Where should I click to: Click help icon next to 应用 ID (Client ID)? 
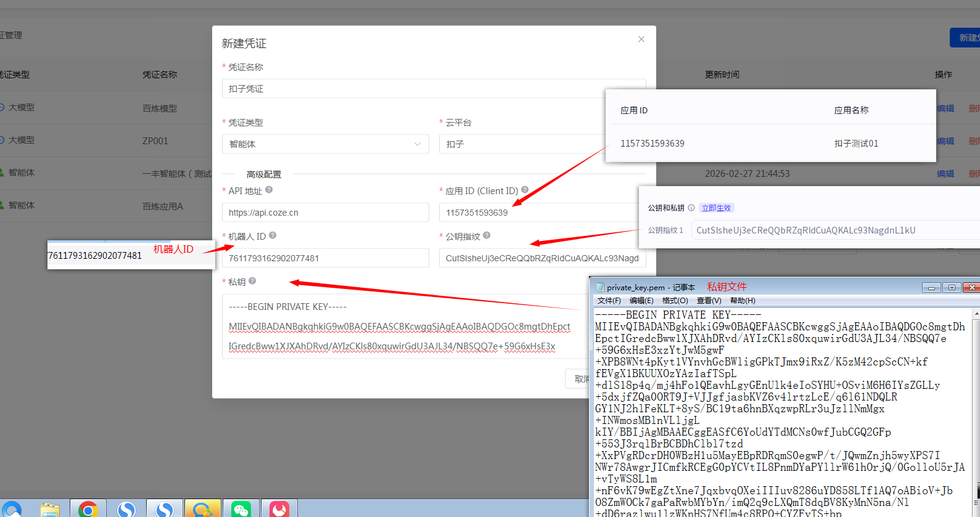click(525, 190)
